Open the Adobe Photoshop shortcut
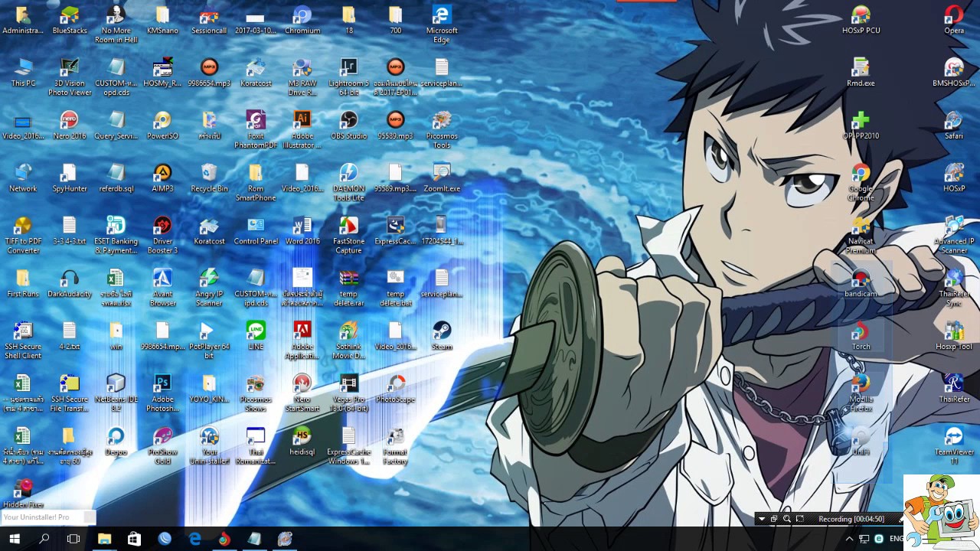The width and height of the screenshot is (980, 551). pyautogui.click(x=162, y=394)
